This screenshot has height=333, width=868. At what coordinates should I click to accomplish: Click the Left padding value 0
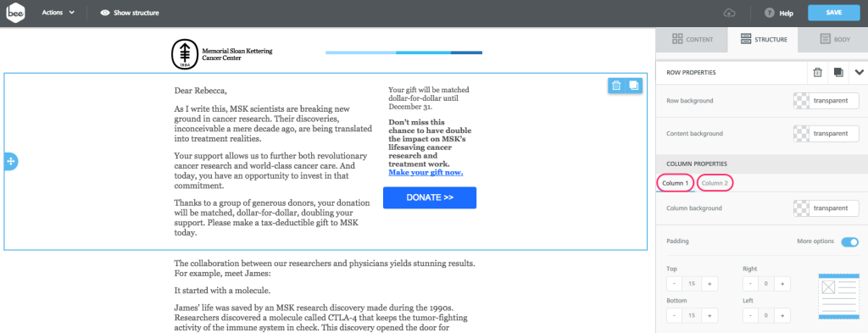click(x=766, y=316)
